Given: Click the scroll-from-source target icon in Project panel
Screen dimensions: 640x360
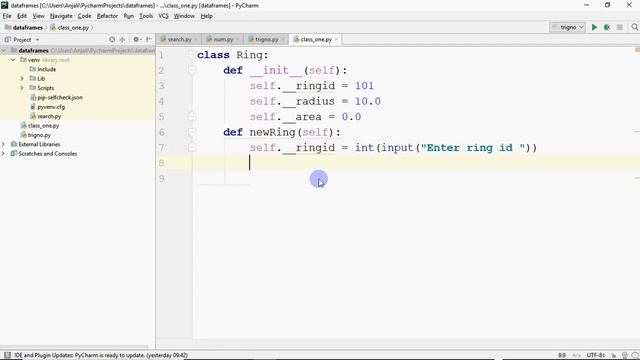Looking at the screenshot, I should [112, 40].
